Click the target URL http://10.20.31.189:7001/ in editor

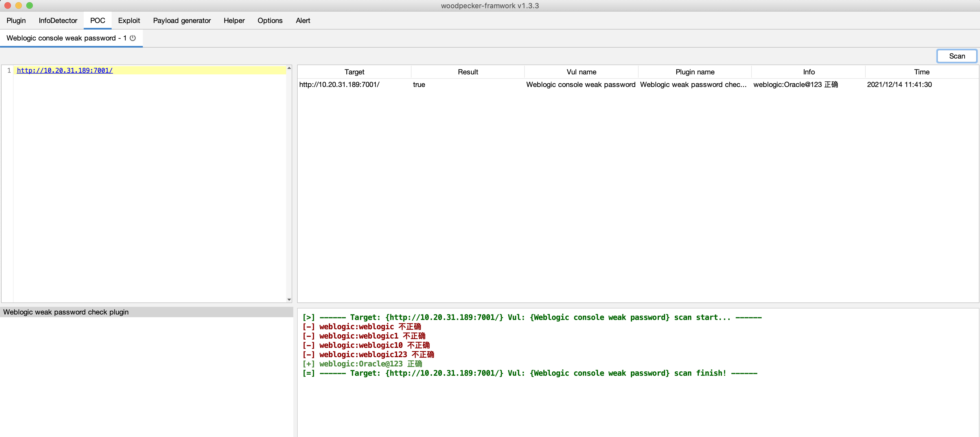click(65, 70)
